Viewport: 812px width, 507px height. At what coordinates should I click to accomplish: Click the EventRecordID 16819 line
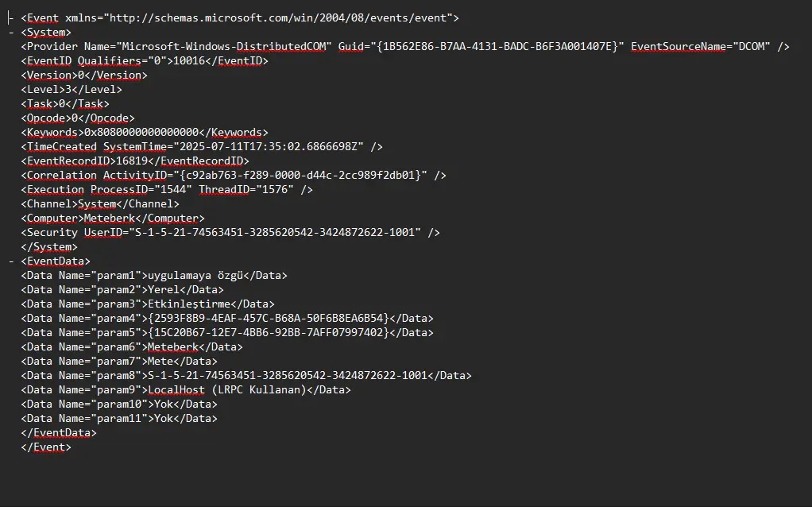coord(135,161)
